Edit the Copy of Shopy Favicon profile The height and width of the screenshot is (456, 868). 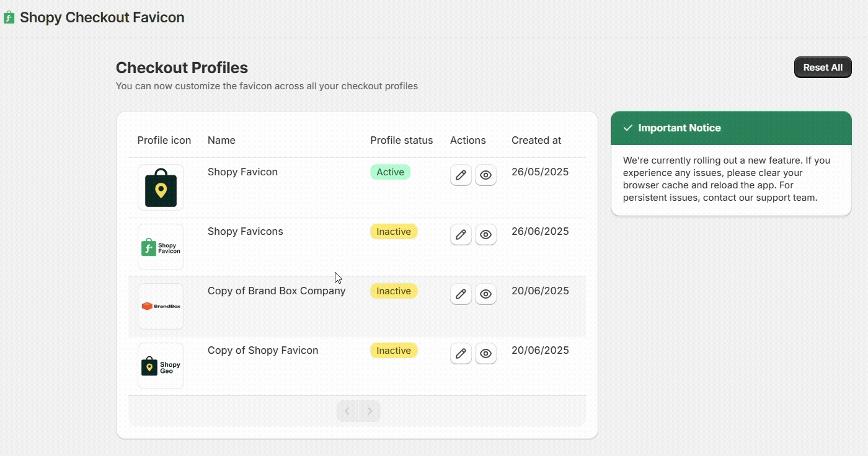point(461,354)
